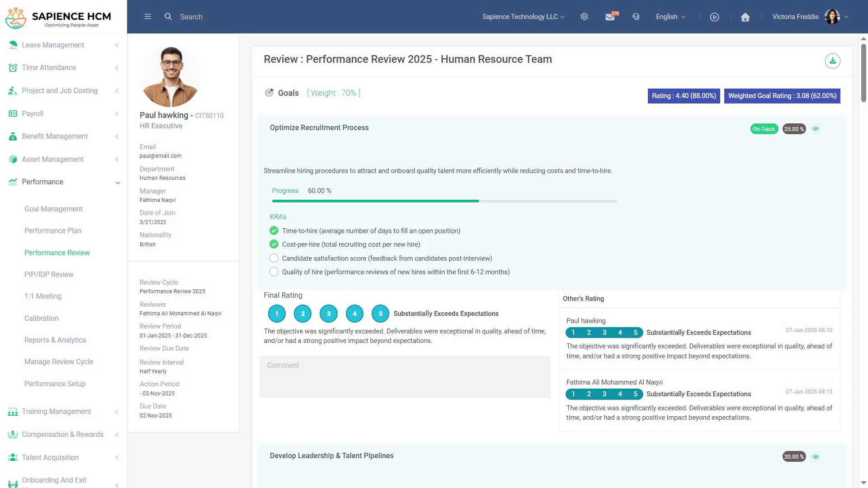
Task: Open the mail inbox icon
Action: tap(610, 17)
